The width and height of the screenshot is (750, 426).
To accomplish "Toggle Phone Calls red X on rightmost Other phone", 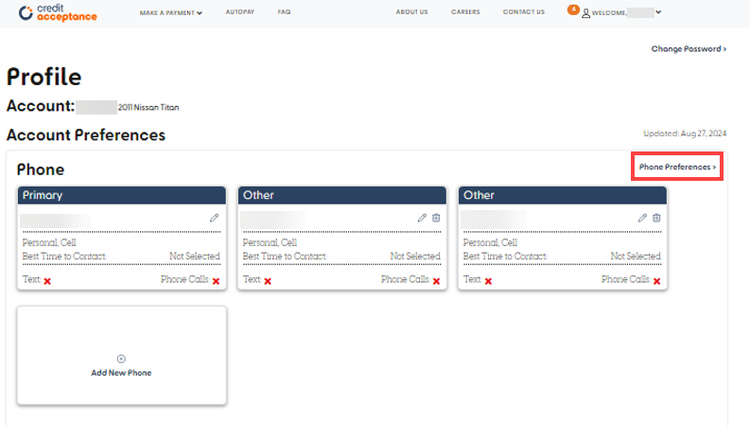I will [656, 281].
